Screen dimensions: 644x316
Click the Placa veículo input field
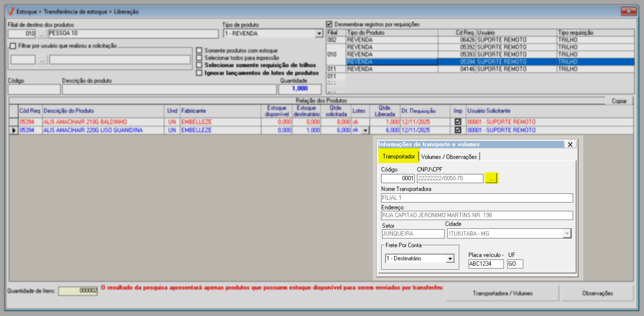[485, 264]
